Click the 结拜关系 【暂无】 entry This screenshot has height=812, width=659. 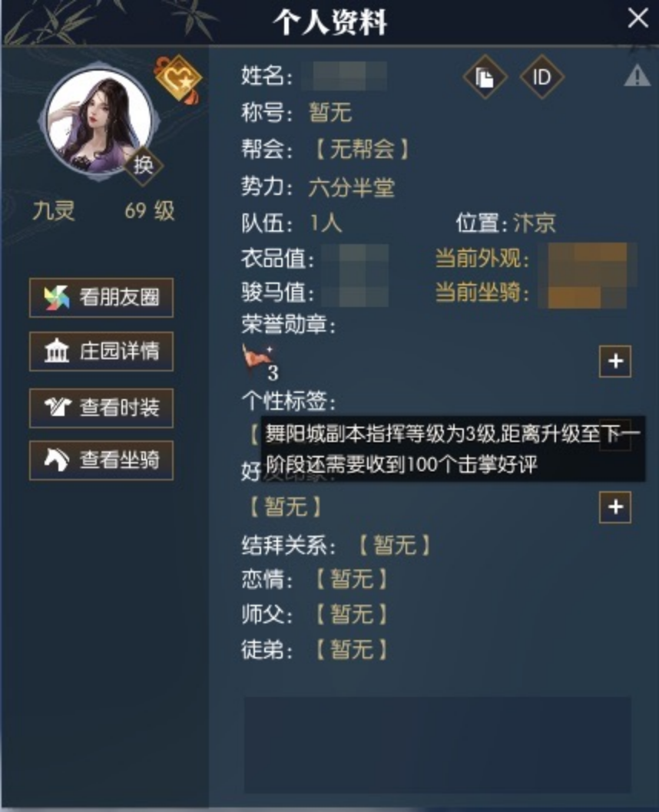point(395,546)
